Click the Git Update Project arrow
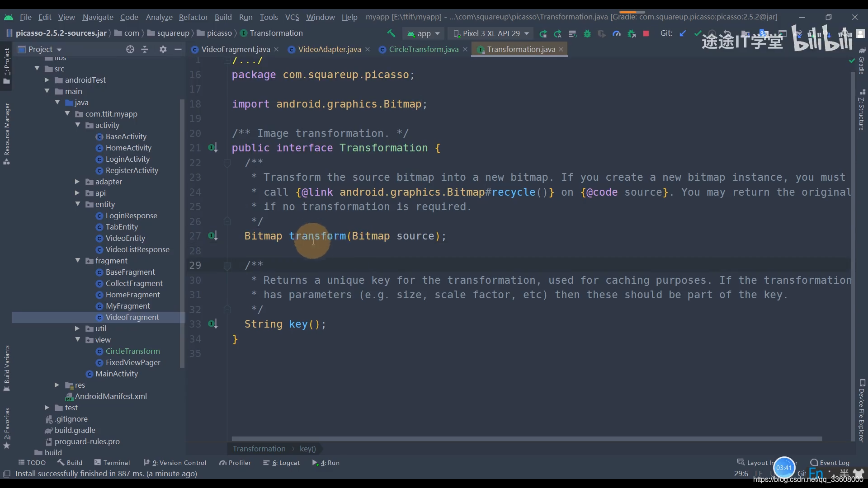Screen dimensions: 868x488 (683, 33)
